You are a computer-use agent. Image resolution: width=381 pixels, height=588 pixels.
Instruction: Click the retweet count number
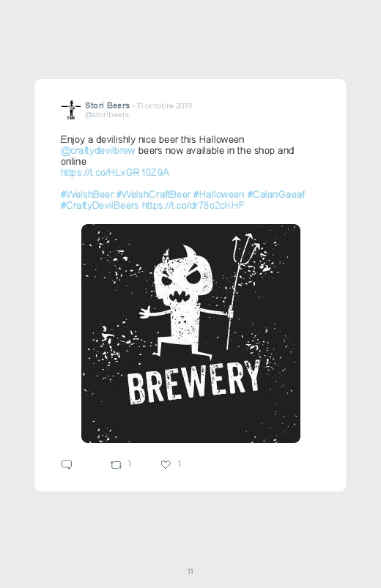(x=130, y=464)
